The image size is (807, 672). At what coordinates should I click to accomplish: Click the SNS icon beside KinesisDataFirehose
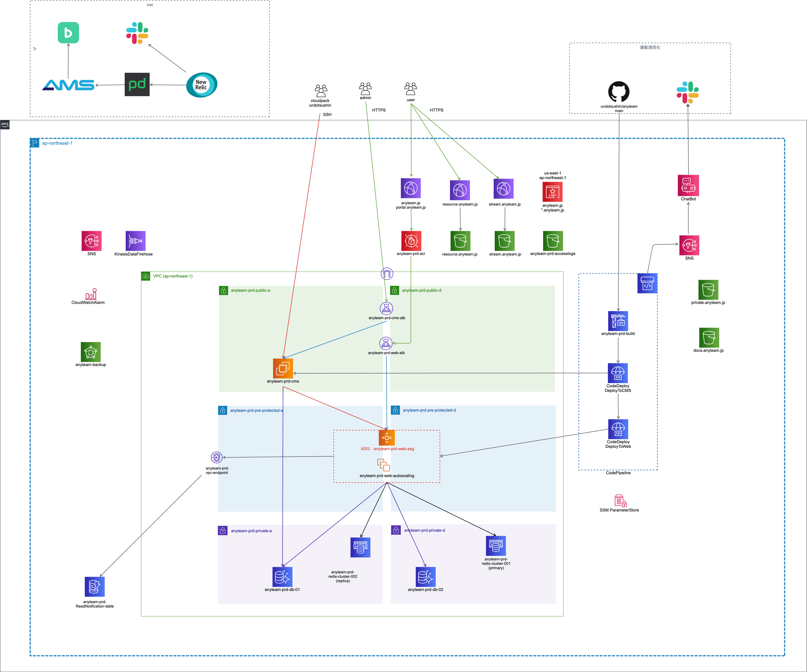click(91, 241)
